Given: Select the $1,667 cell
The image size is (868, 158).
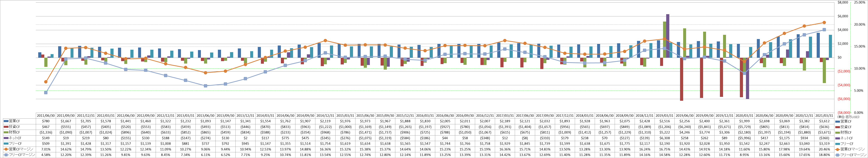Looking at the screenshot, I should 66,121.
